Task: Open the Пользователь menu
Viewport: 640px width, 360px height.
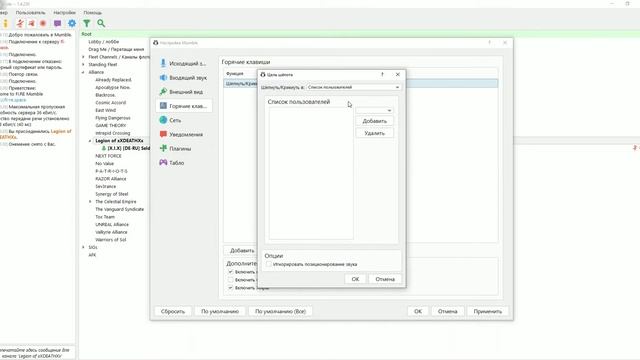Action: pos(31,13)
